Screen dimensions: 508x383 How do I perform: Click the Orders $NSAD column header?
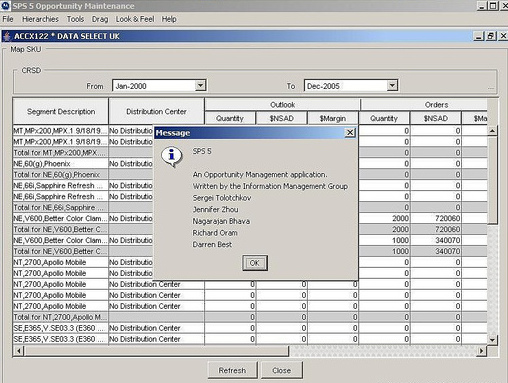click(436, 118)
